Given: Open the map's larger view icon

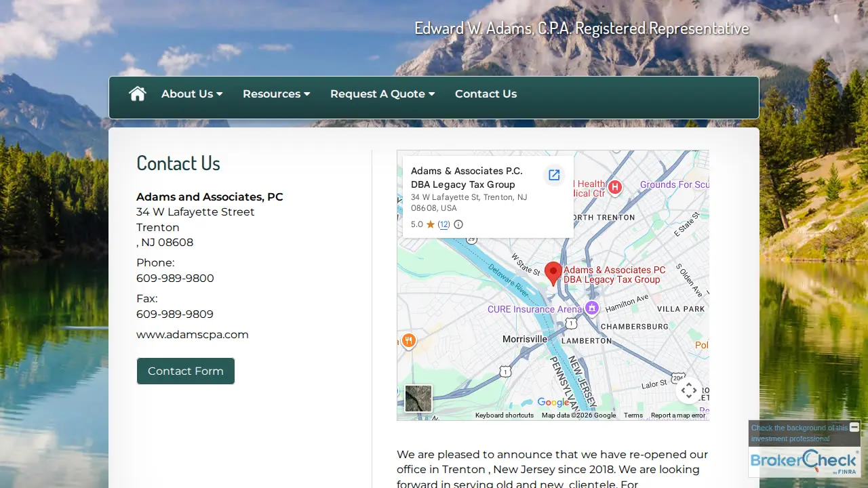Looking at the screenshot, I should click(554, 176).
